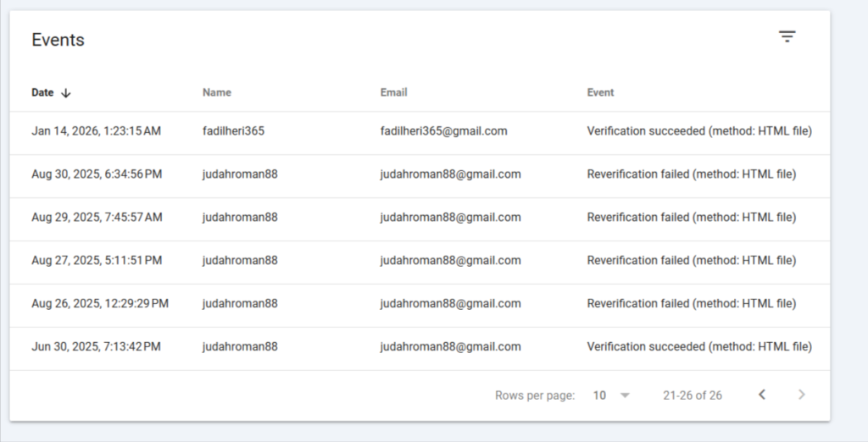Click judahroman88@gmail.com in Jun 30 row
The image size is (868, 442).
pos(451,347)
